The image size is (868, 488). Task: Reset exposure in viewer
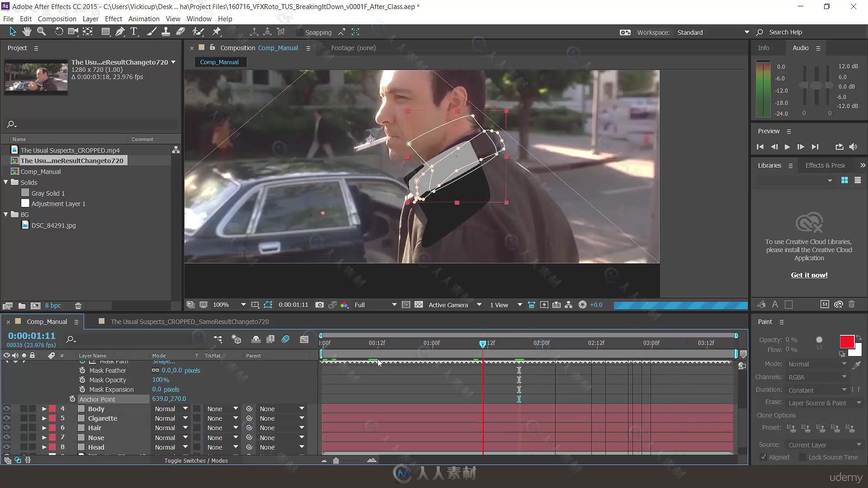click(x=583, y=305)
